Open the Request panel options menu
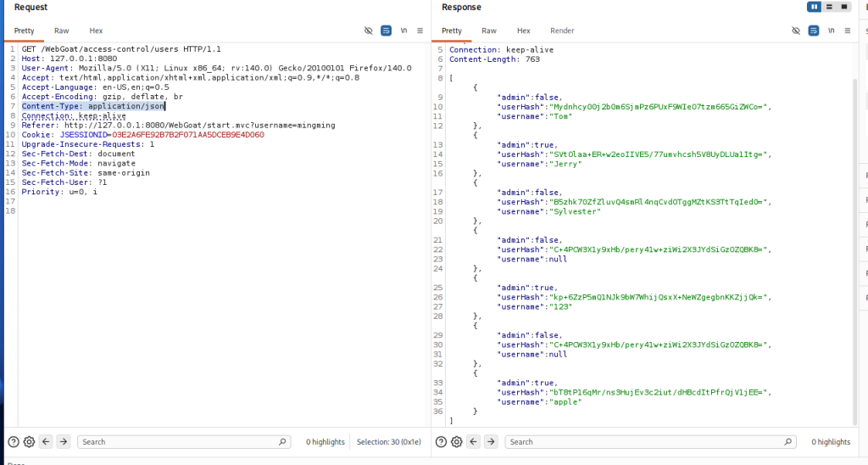 [420, 31]
